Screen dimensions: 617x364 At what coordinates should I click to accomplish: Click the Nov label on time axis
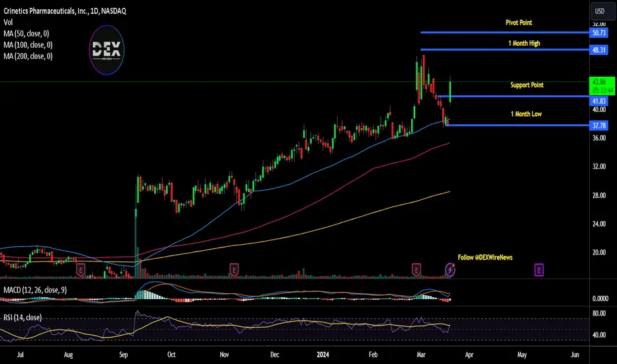point(224,355)
